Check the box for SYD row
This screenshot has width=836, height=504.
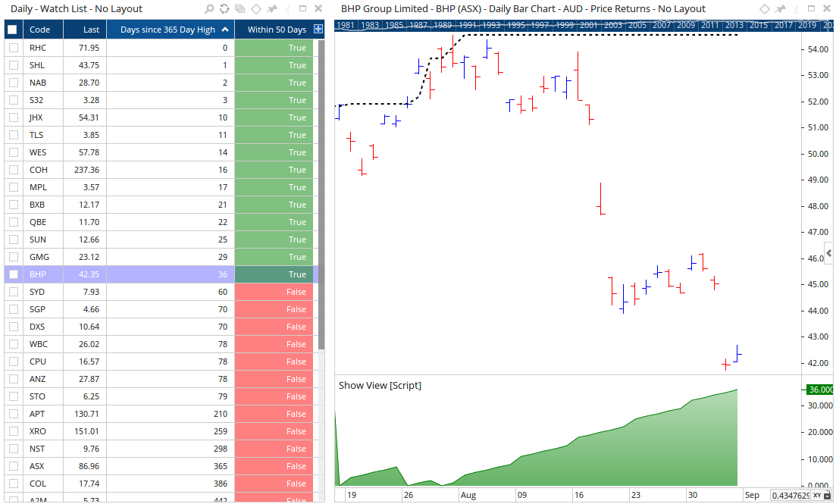tap(14, 292)
